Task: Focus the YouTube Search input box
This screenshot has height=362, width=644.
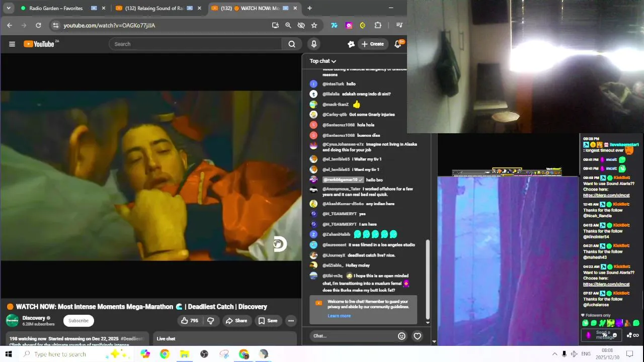Action: 196,44
